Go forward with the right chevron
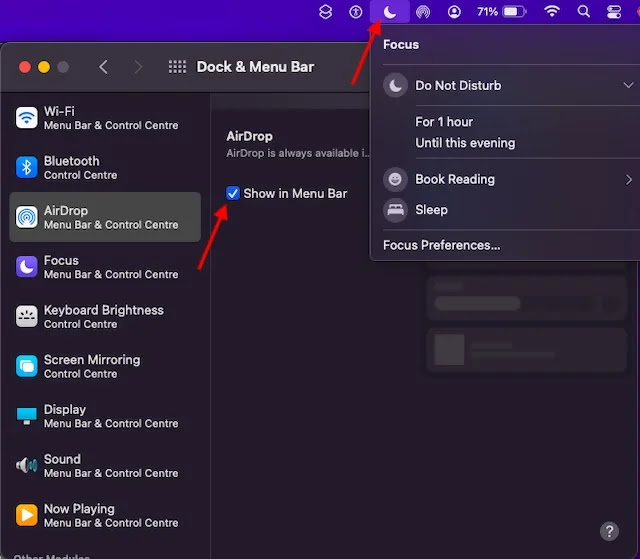Viewport: 640px width, 559px height. 138,67
